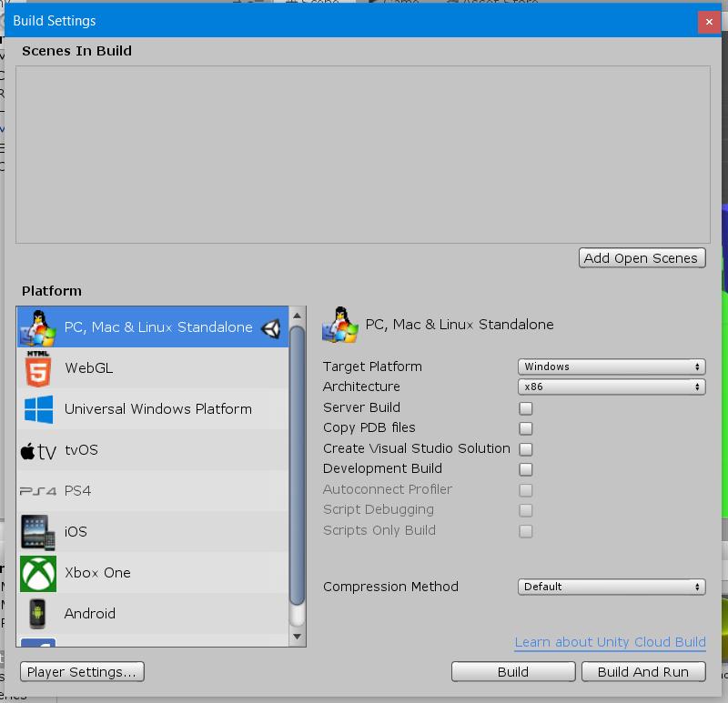This screenshot has height=703, width=728.
Task: Click the Build And Run button
Action: (643, 672)
